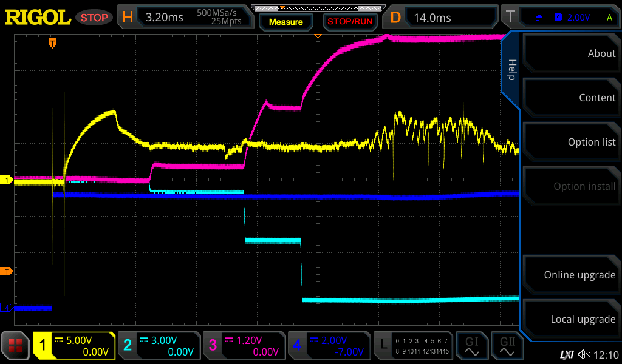Click the LXI network status icon
This screenshot has width=622, height=364.
click(566, 354)
